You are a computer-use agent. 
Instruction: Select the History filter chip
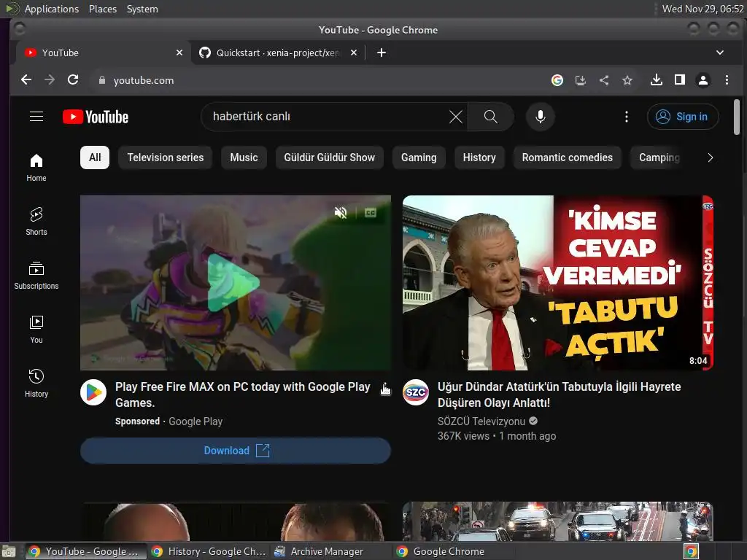coord(479,157)
